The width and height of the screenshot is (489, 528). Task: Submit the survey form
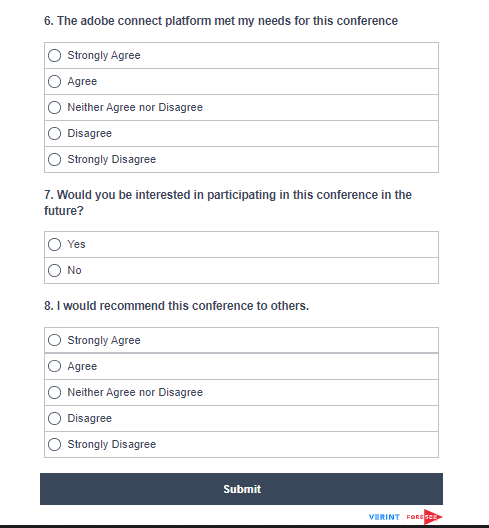coord(241,489)
